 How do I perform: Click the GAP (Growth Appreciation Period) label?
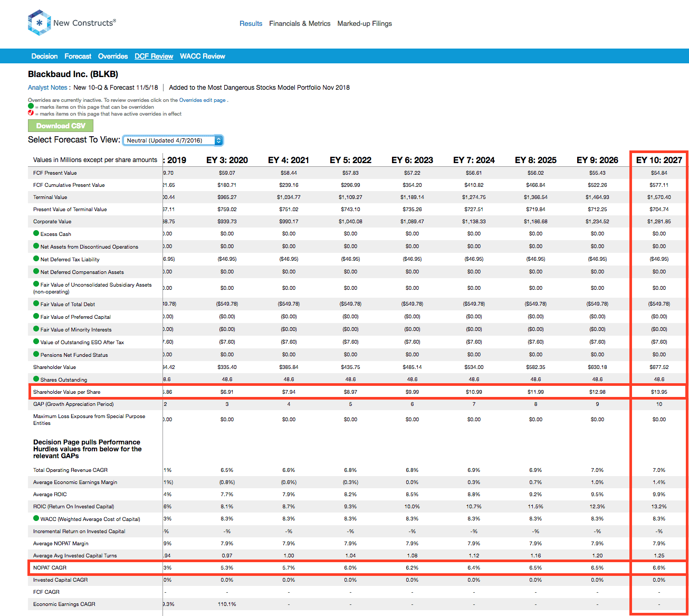point(73,404)
